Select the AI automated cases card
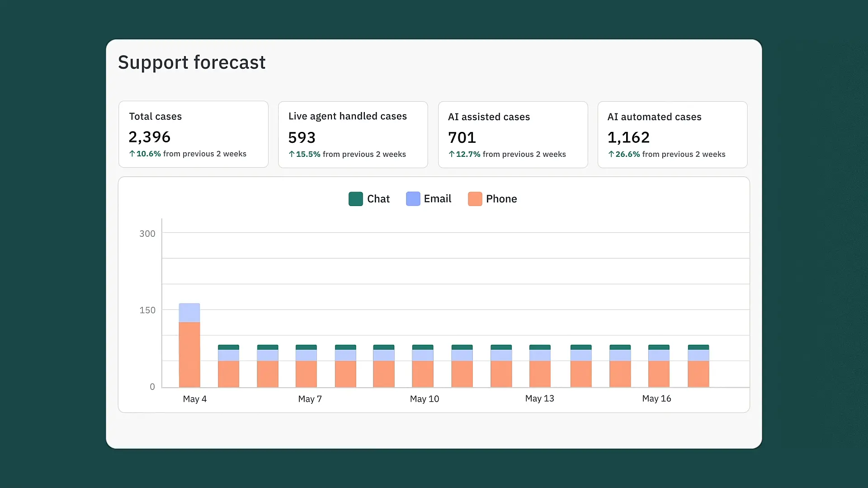 [672, 134]
